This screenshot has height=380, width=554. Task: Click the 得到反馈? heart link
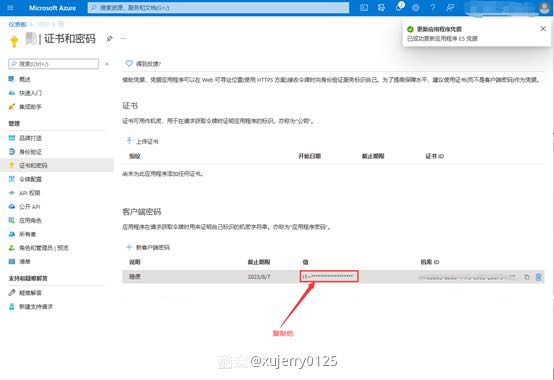click(143, 64)
